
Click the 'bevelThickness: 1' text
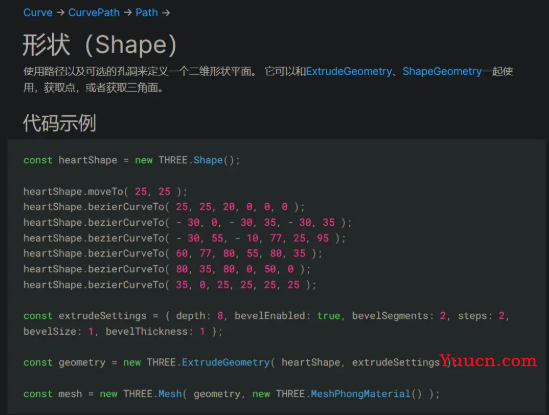155,331
